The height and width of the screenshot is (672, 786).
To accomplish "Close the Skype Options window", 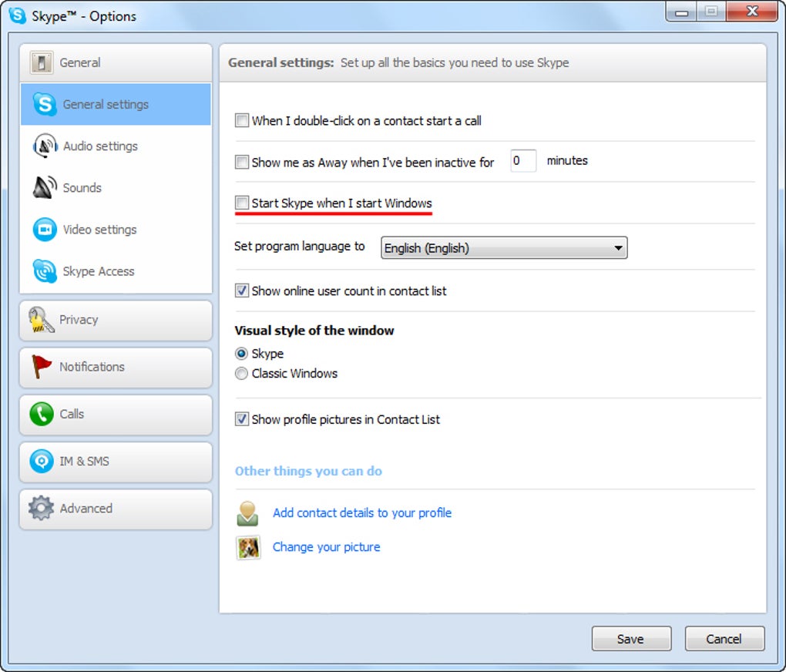I will pos(752,12).
